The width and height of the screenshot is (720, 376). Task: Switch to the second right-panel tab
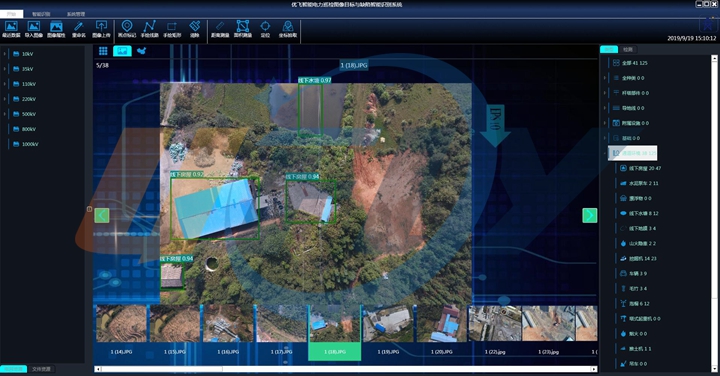coord(628,49)
